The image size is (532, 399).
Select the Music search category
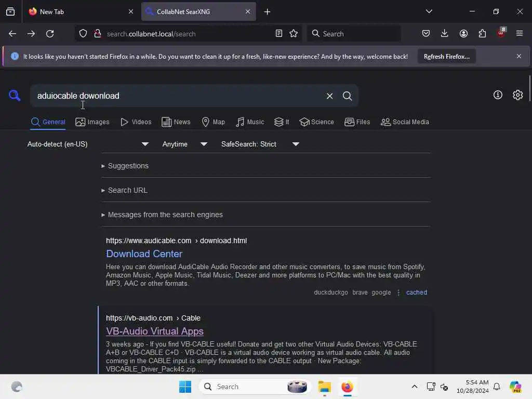(250, 122)
